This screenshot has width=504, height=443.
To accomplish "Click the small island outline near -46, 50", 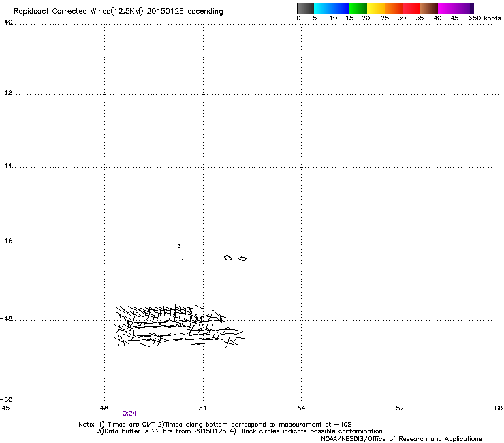I will [178, 246].
